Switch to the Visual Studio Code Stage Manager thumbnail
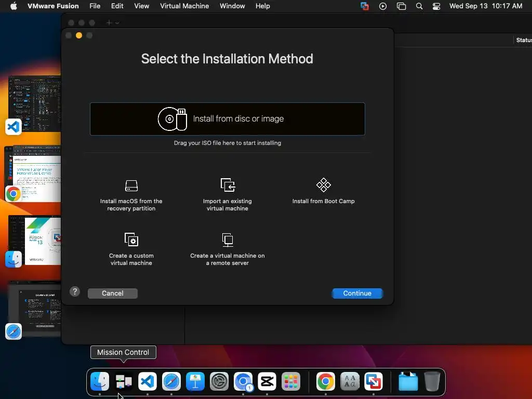Screen dimensions: 532x399 [x=35, y=104]
